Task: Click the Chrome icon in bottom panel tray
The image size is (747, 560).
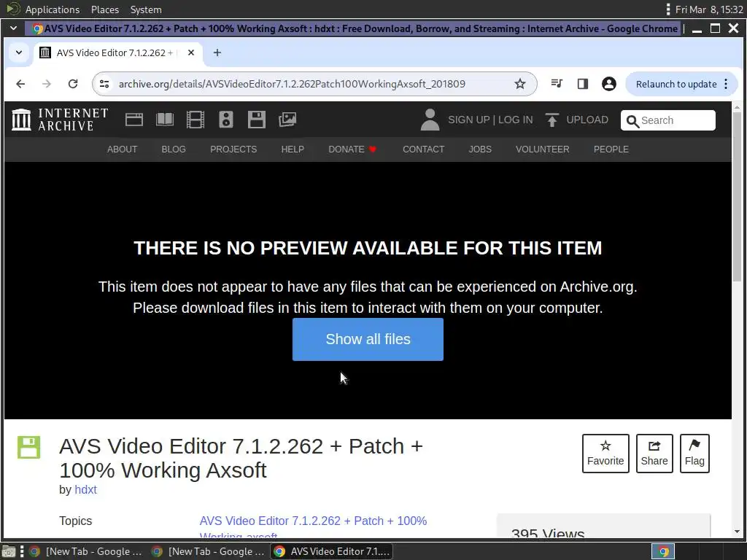Action: coord(664,551)
